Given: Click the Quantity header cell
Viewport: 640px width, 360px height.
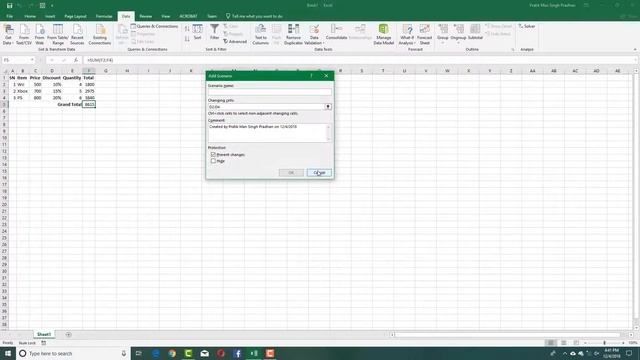Looking at the screenshot, I should click(x=72, y=78).
